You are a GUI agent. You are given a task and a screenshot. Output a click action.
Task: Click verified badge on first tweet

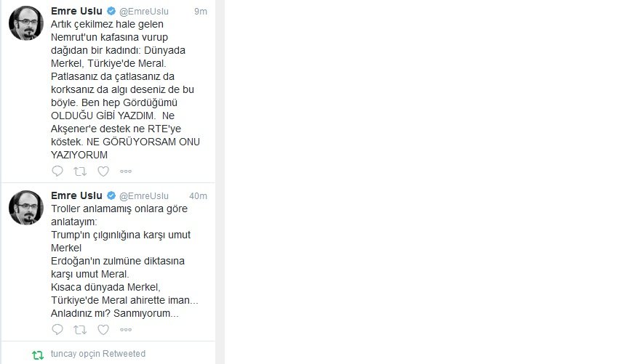111,11
